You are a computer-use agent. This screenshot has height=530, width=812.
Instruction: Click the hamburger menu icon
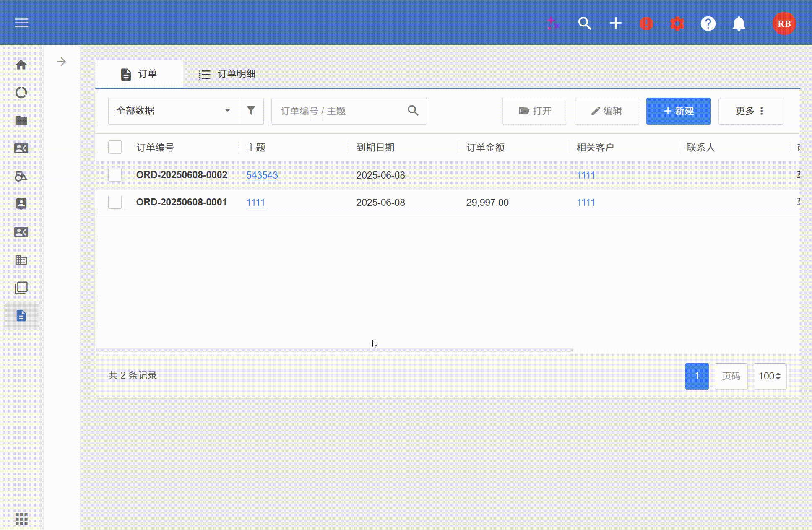[x=21, y=23]
